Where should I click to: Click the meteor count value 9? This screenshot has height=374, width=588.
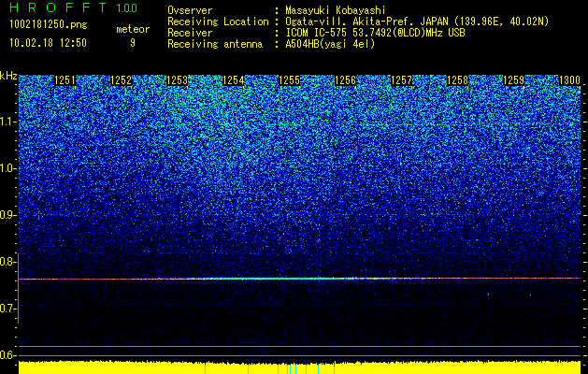[x=133, y=43]
